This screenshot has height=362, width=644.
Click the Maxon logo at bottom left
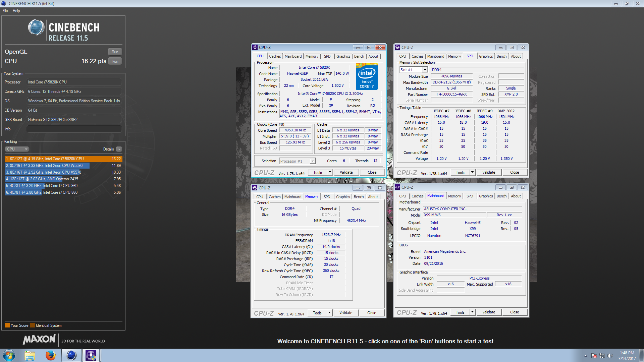(39, 339)
